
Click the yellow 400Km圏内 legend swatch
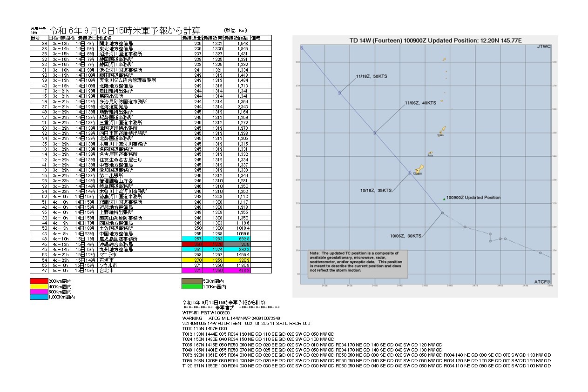tap(39, 286)
